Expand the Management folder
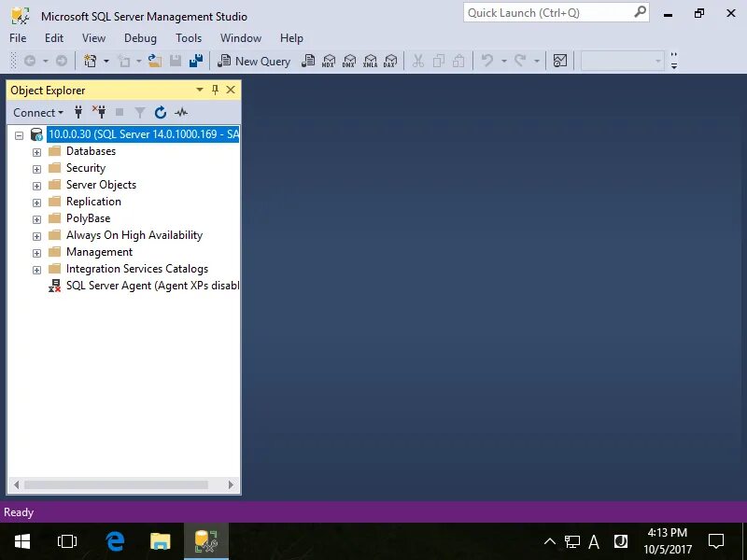747x560 pixels. pos(36,253)
